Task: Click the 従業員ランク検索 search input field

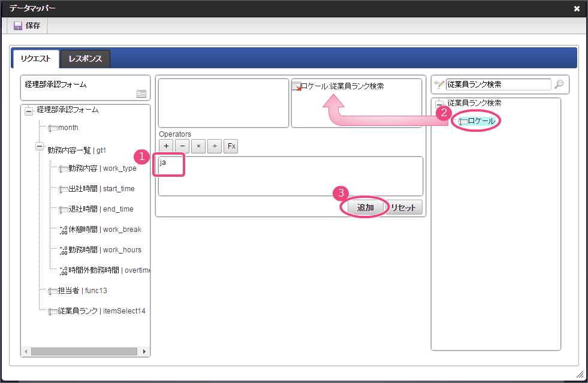Action: pos(498,85)
